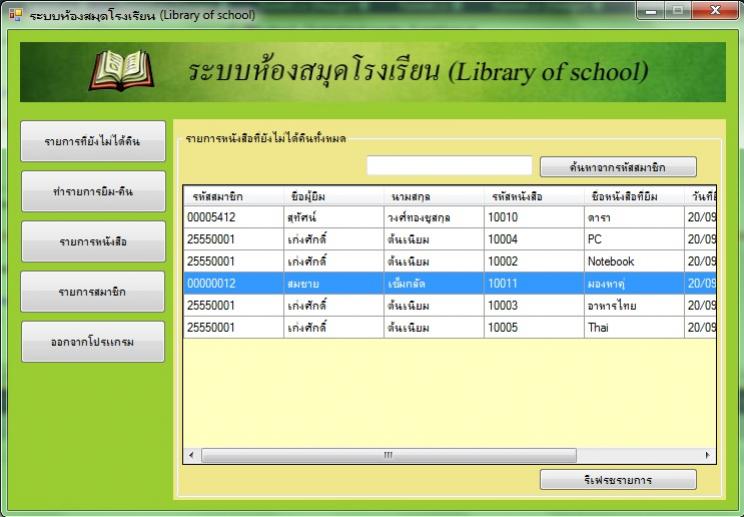
Task: Click the รีเฟรชรายการ refresh button
Action: [618, 480]
